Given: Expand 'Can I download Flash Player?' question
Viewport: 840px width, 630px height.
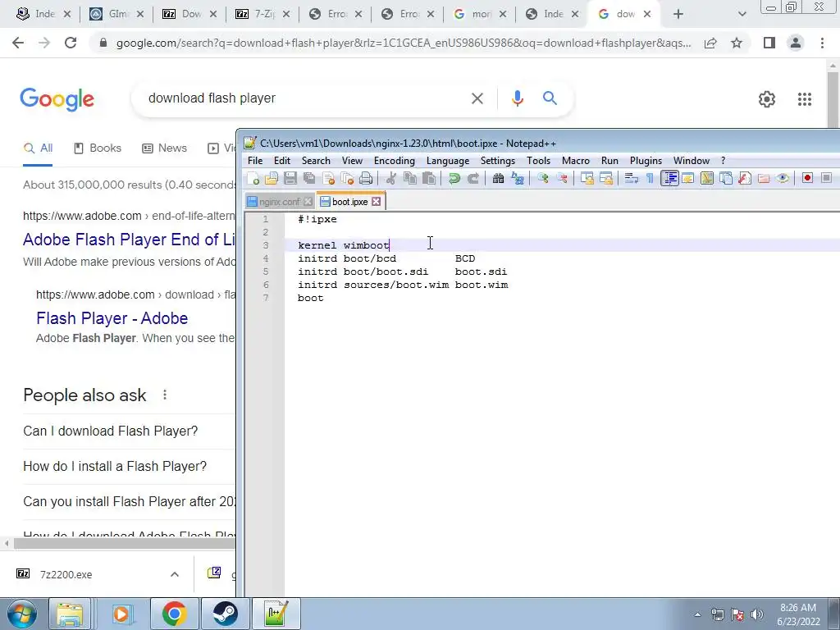Looking at the screenshot, I should pyautogui.click(x=111, y=431).
